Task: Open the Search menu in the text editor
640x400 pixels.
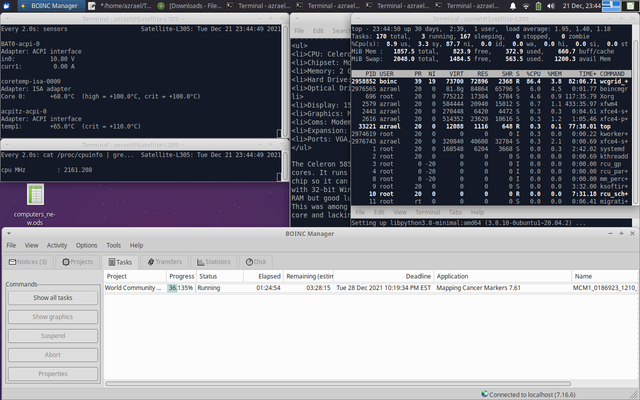Action: click(340, 31)
